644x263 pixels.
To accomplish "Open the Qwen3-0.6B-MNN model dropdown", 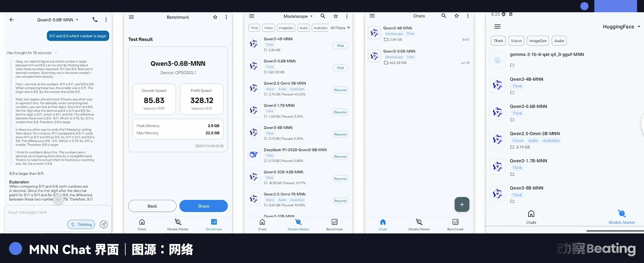I will (58, 20).
